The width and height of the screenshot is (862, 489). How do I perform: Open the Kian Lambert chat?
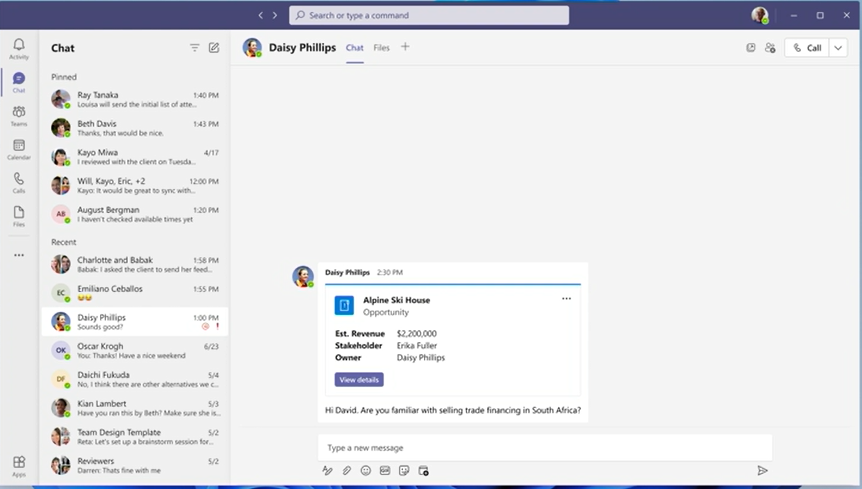tap(135, 408)
